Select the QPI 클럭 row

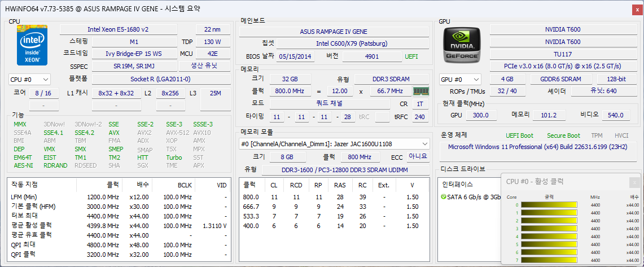click(119, 255)
